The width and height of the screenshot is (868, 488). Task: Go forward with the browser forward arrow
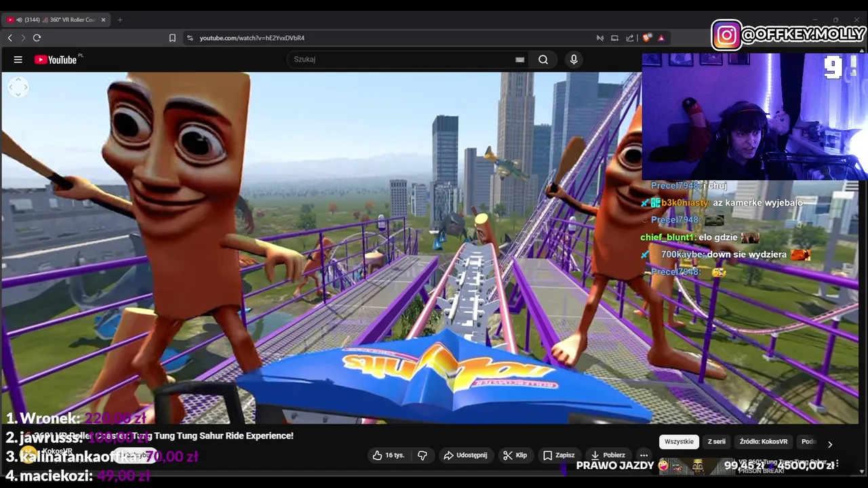23,38
